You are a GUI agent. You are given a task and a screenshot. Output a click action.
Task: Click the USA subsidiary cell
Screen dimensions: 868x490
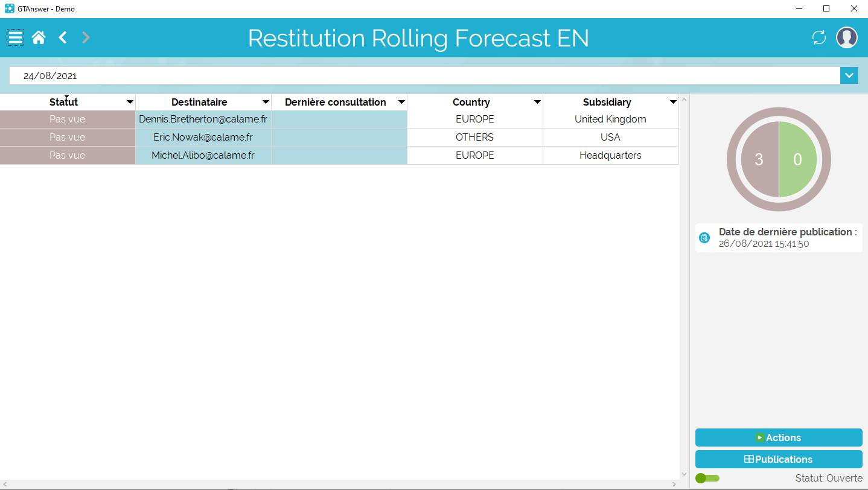pos(611,138)
